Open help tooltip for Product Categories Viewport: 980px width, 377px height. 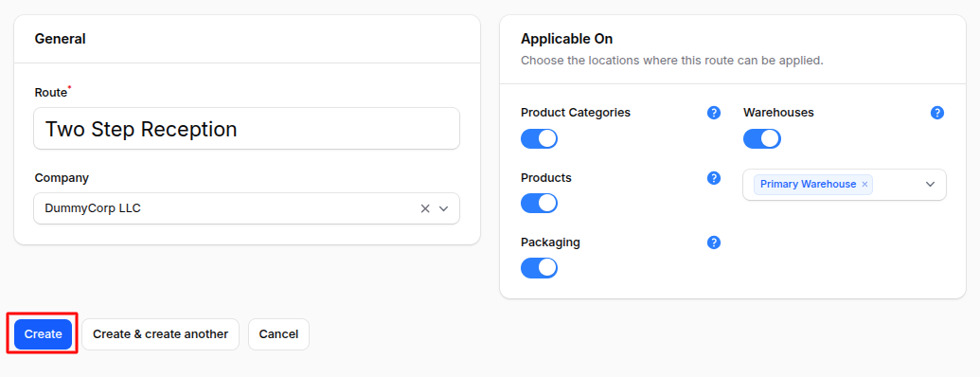click(x=714, y=113)
